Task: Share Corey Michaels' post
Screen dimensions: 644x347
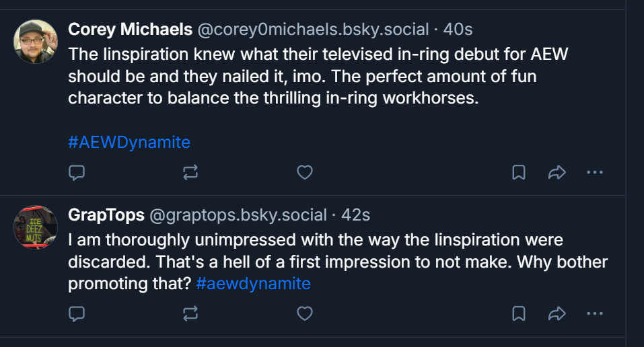Action: pos(557,173)
